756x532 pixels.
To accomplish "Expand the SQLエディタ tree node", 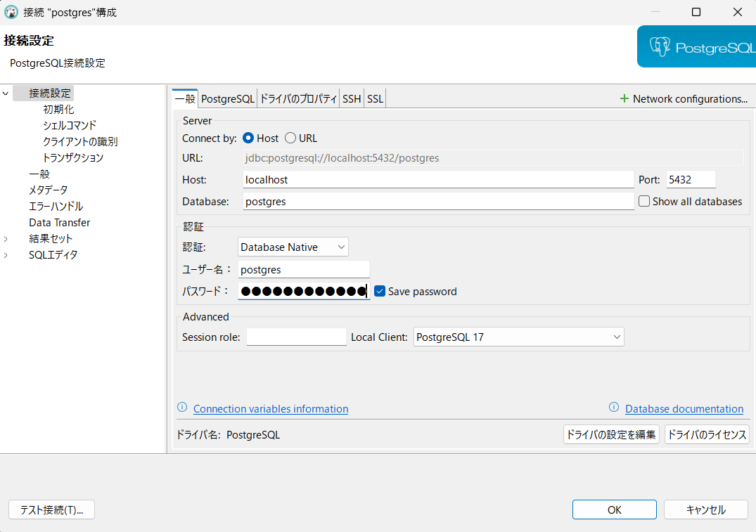I will pos(6,255).
